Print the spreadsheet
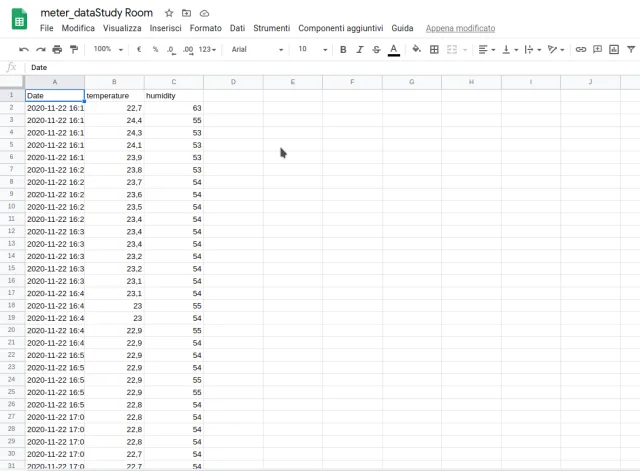Image resolution: width=640 pixels, height=471 pixels. [x=57, y=49]
